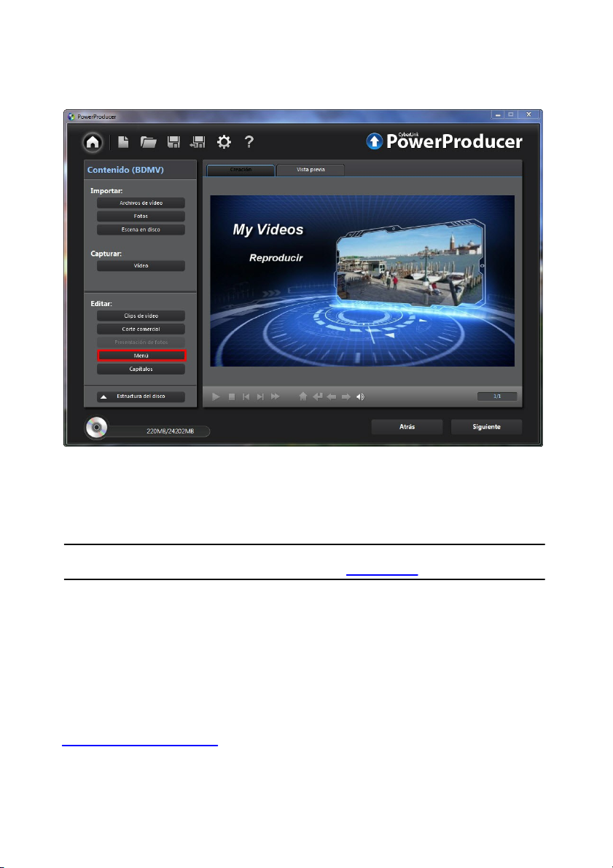Screen dimensions: 613x868
Task: Open help with the question mark icon
Action: tap(249, 142)
